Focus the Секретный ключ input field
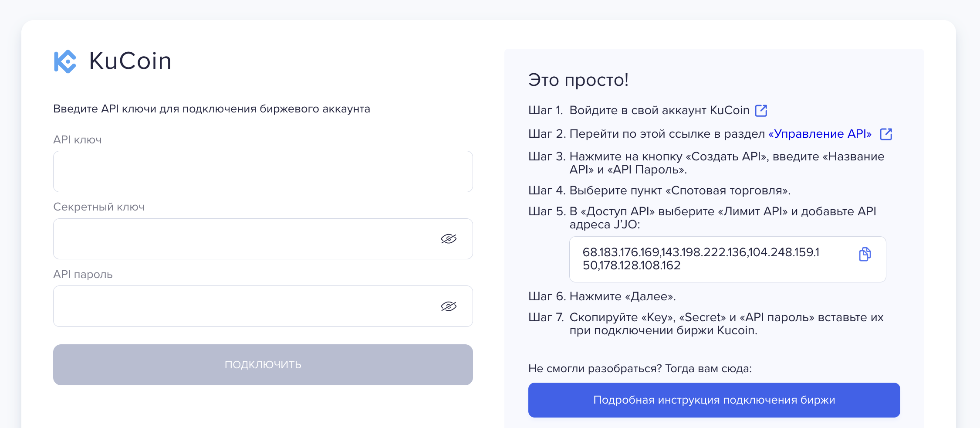The width and height of the screenshot is (980, 428). pyautogui.click(x=263, y=239)
